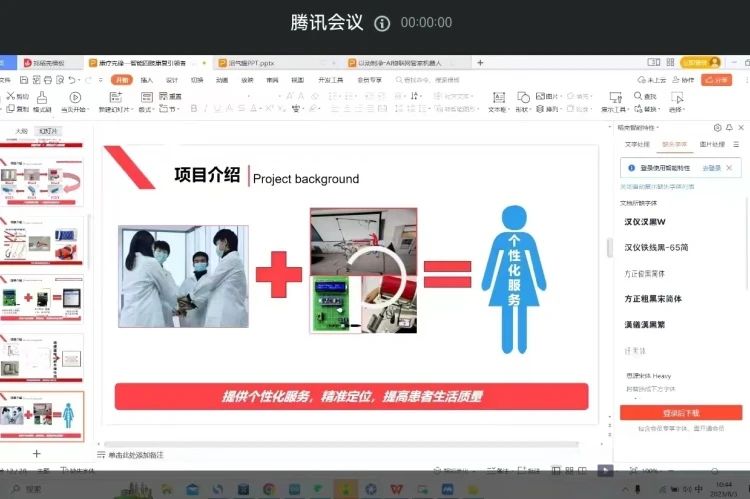Viewport: 750px width, 499px height.
Task: Open the Shapes tool in the ribbon
Action: point(521,98)
